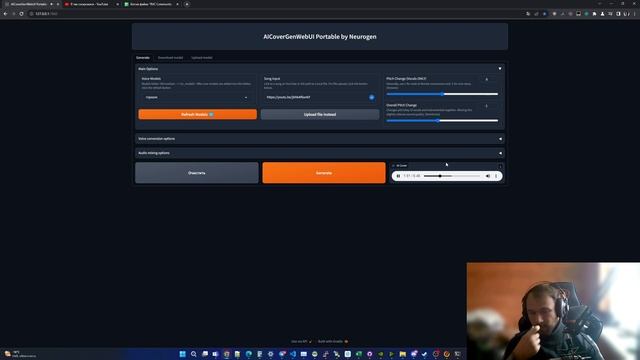
Task: Click the Pitch Change (Vocals ONLY) number box
Action: (x=489, y=79)
